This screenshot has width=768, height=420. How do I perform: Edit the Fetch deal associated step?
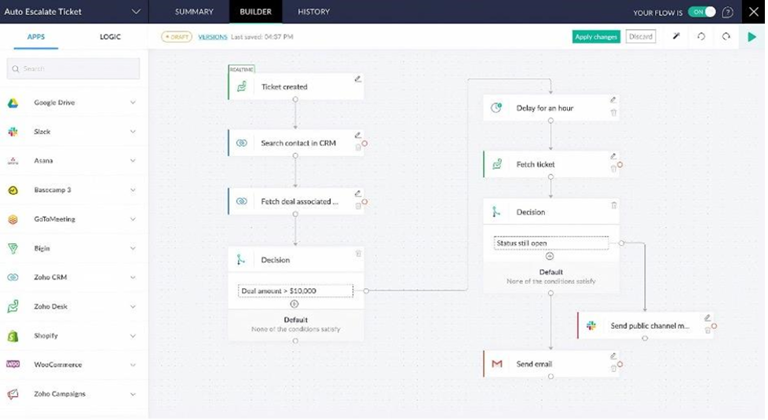[358, 194]
